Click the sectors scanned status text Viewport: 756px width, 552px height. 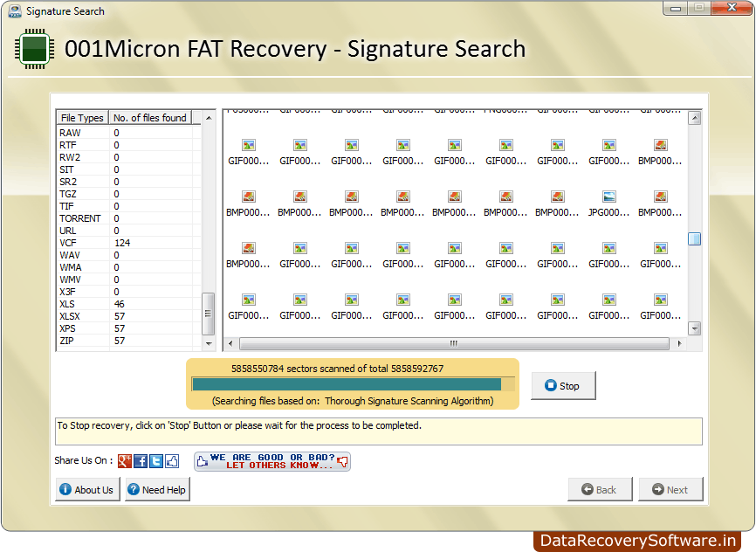(337, 369)
